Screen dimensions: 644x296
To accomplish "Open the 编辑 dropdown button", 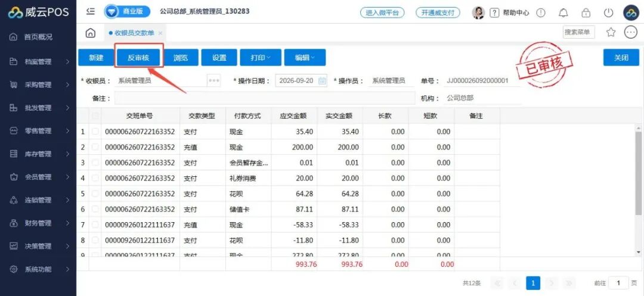I will [305, 57].
